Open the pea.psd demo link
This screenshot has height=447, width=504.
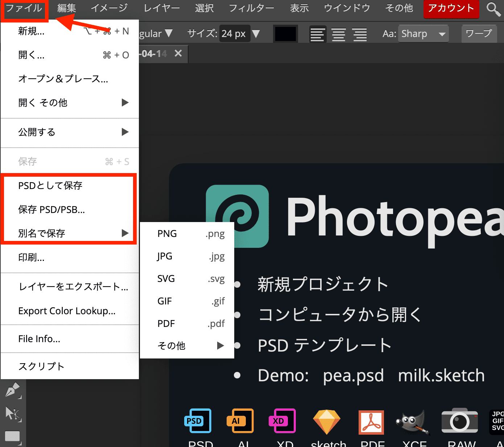point(353,376)
